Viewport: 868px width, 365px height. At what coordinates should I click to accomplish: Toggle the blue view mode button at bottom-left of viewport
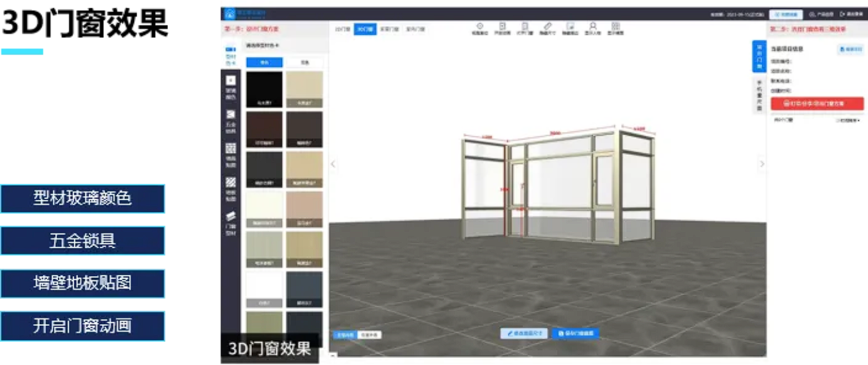[344, 334]
